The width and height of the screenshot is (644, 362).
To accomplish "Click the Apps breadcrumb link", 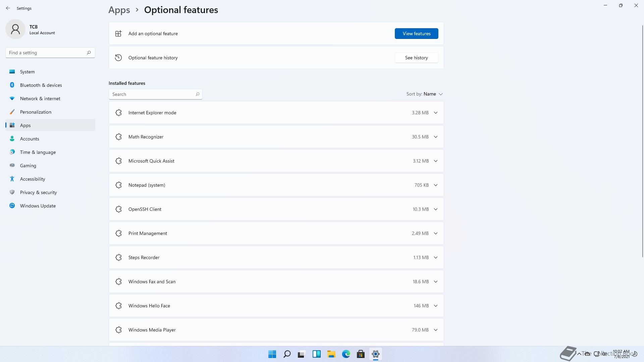I will 119,10.
